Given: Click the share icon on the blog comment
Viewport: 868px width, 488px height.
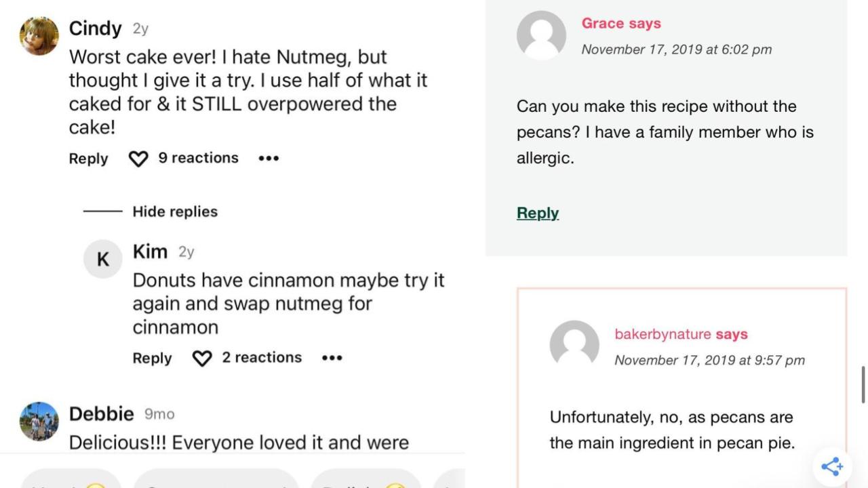Looking at the screenshot, I should pyautogui.click(x=831, y=466).
